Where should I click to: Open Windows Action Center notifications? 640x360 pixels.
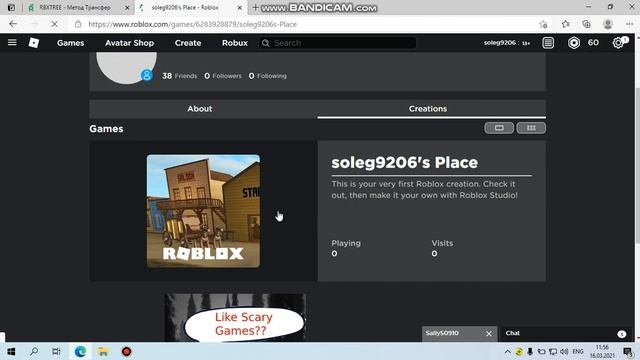[x=628, y=351]
